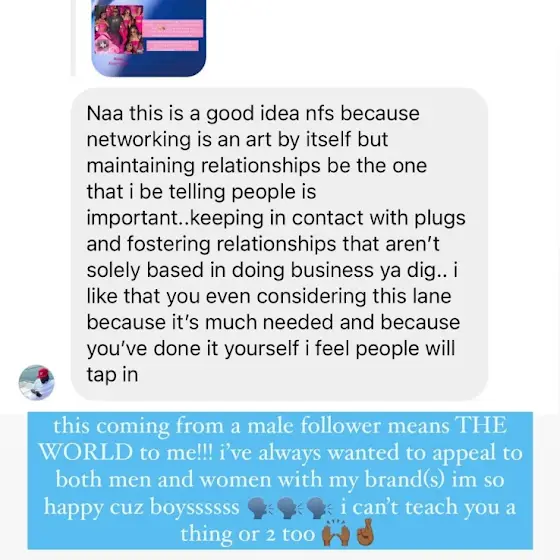The height and width of the screenshot is (560, 560).
Task: Click the second speaking head emoji
Action: (289, 508)
